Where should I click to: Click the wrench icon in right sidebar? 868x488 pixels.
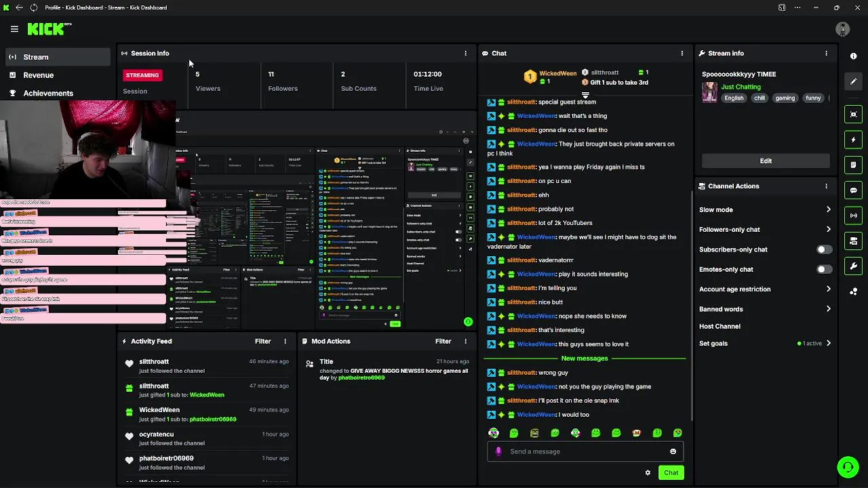pyautogui.click(x=854, y=266)
